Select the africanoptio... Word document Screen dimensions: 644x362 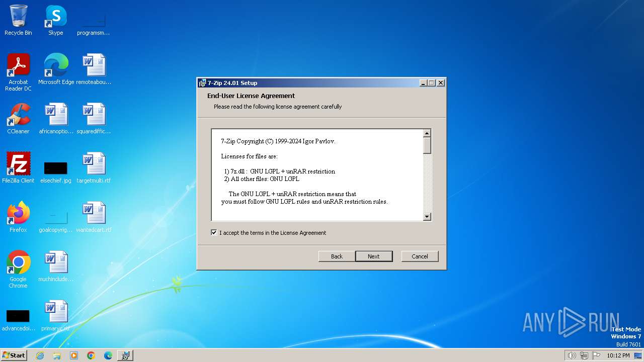coord(56,119)
